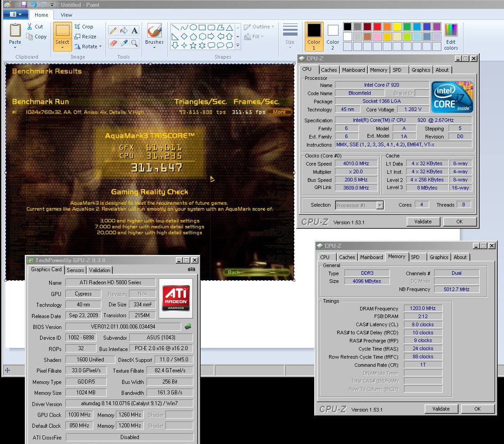This screenshot has height=444, width=504.
Task: Click the Copy button in Clipboard group
Action: [x=37, y=37]
